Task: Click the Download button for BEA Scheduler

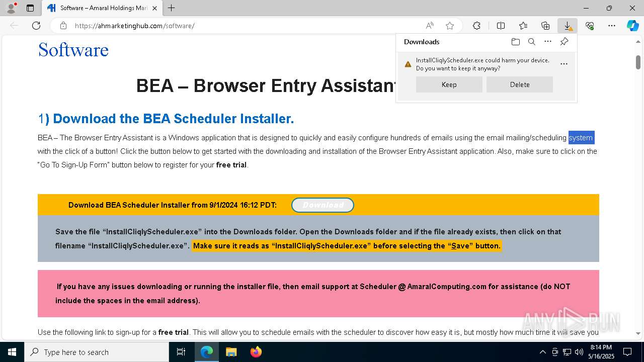Action: pos(323,205)
